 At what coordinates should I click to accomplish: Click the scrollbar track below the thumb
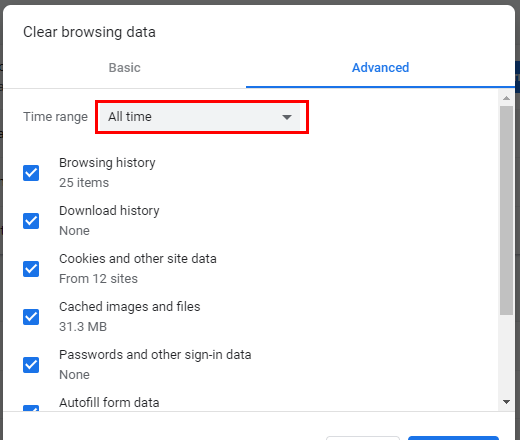(x=506, y=355)
